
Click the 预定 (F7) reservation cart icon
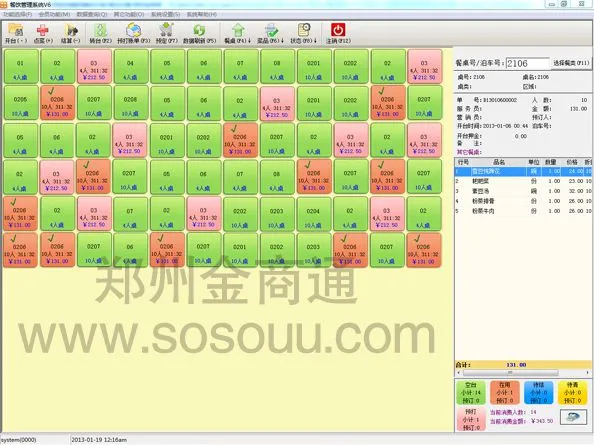[x=166, y=33]
